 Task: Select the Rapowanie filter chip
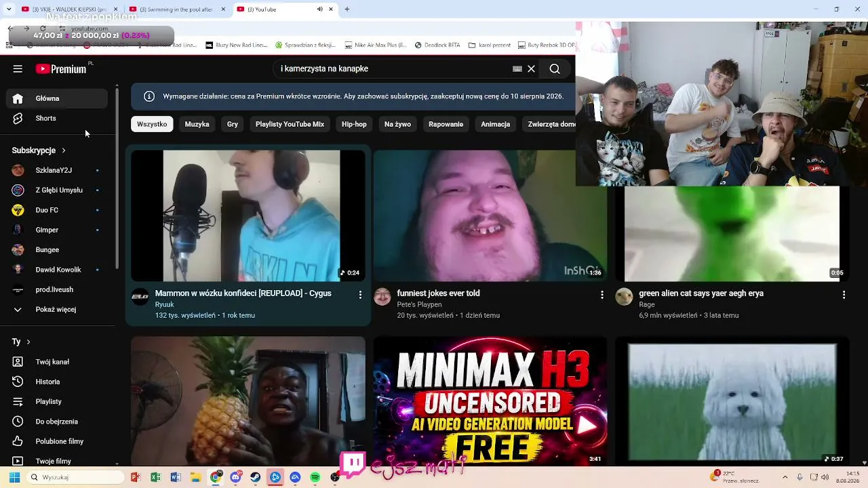[446, 124]
